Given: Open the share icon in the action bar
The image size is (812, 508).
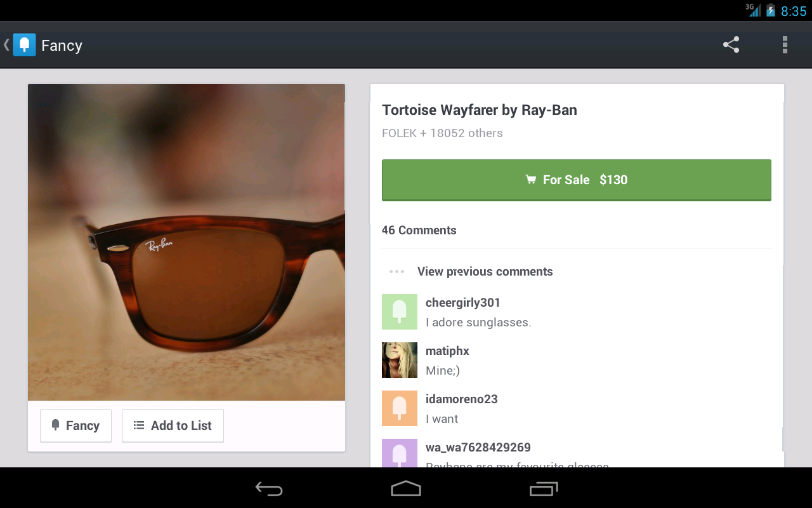Looking at the screenshot, I should tap(731, 45).
